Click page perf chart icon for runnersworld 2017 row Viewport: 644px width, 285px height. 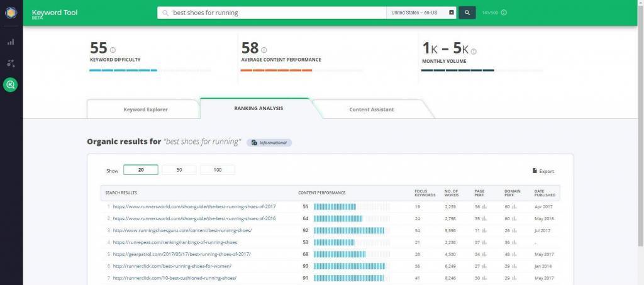pyautogui.click(x=485, y=206)
